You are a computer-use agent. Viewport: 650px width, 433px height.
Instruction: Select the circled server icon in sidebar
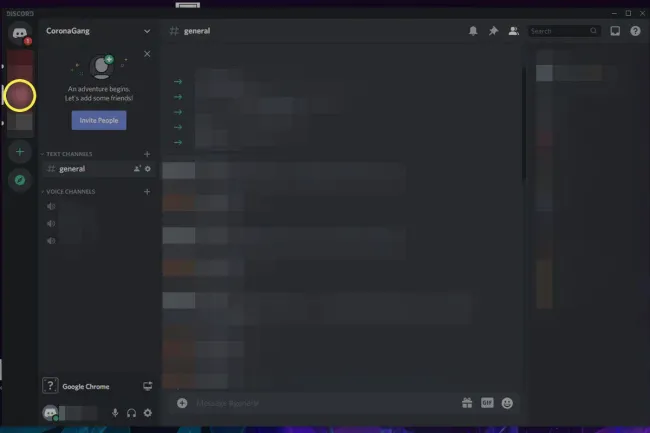pos(19,96)
